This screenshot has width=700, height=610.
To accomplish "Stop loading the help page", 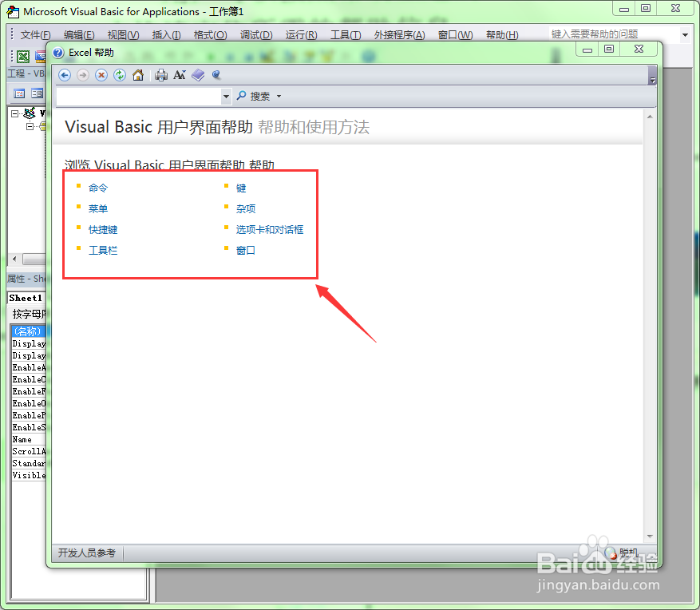I will (101, 75).
